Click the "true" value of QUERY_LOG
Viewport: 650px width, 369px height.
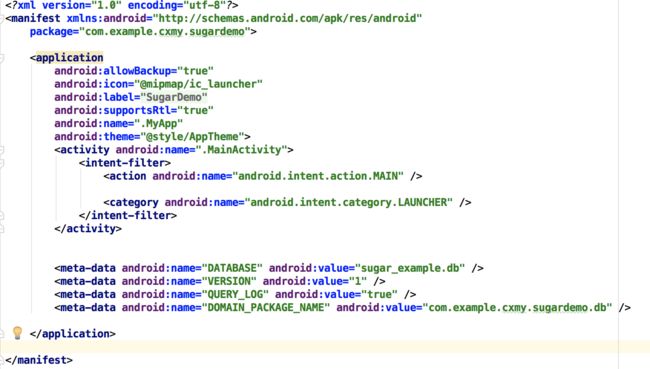pos(380,294)
